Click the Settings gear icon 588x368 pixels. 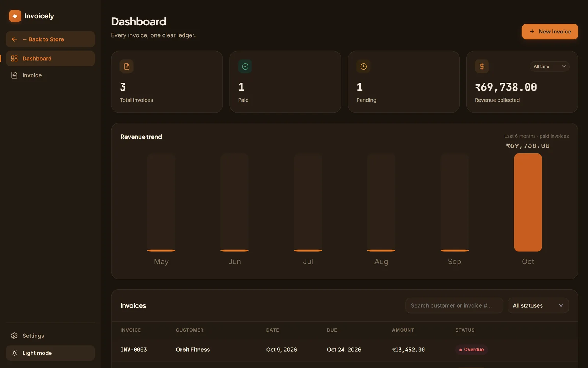coord(14,336)
